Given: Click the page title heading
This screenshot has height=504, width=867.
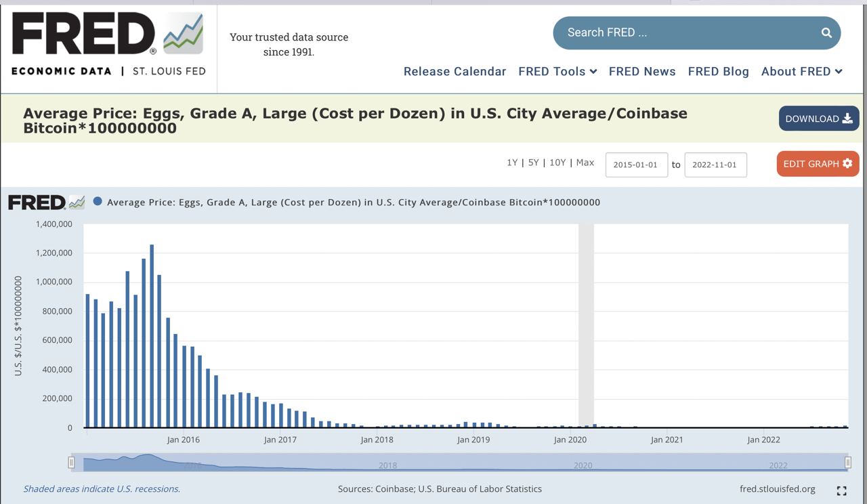Looking at the screenshot, I should pyautogui.click(x=356, y=121).
